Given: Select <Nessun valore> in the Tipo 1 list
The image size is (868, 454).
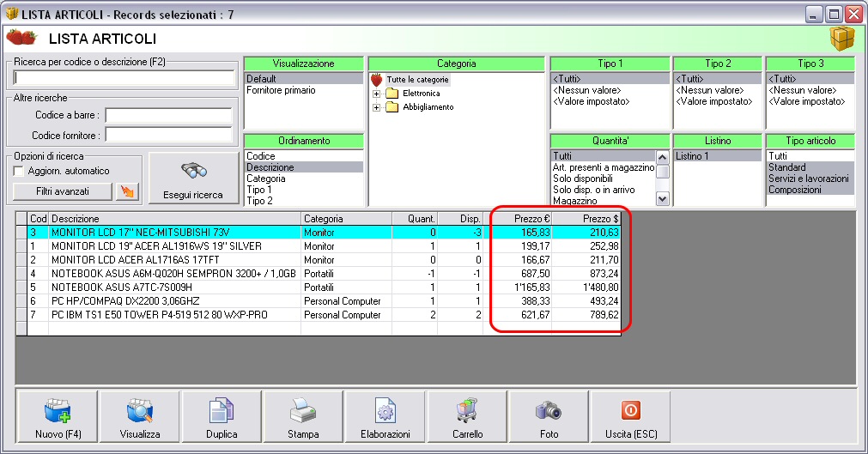Looking at the screenshot, I should (x=610, y=90).
